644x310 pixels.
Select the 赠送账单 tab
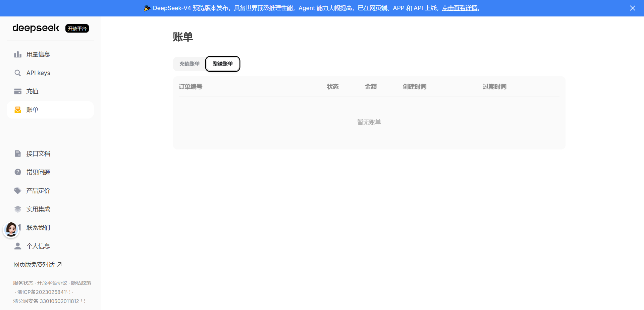point(223,64)
